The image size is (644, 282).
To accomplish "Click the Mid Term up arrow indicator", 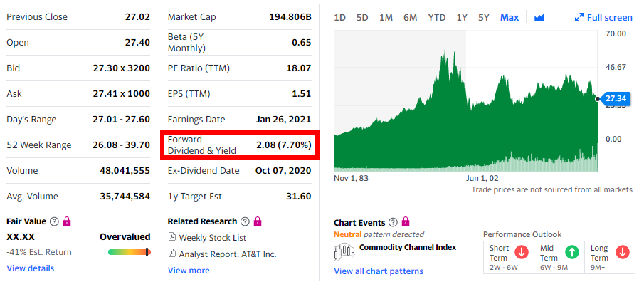I will pos(571,252).
